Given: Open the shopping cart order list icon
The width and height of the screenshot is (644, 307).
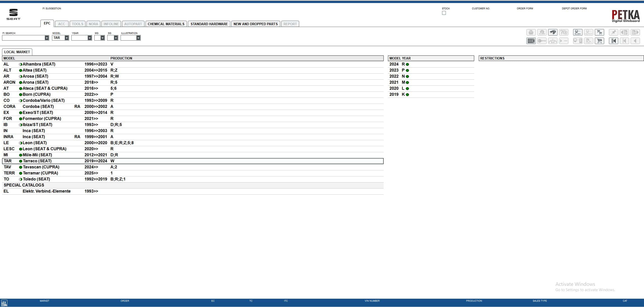Looking at the screenshot, I should coord(600,41).
